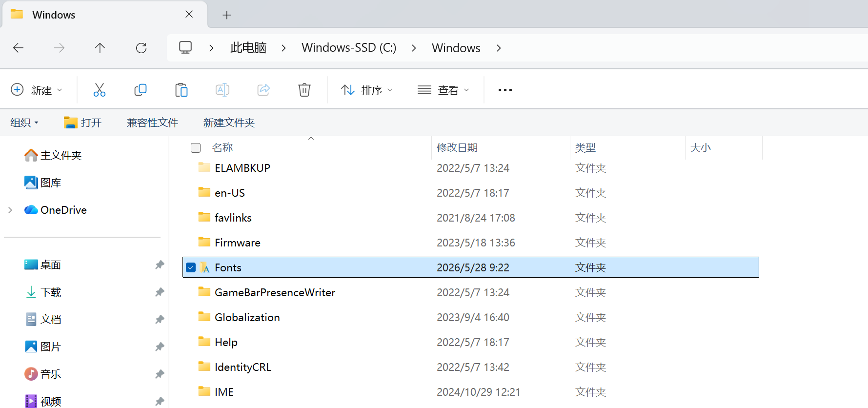
Task: Unpin 桌面 using its pin icon
Action: click(x=160, y=265)
